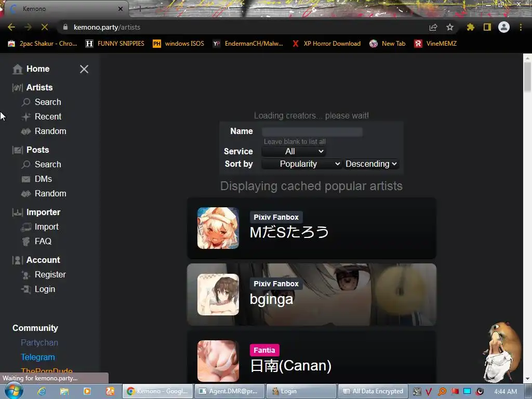Open FUNNY SNIPPIES bookmark
The image size is (532, 399).
tap(115, 44)
